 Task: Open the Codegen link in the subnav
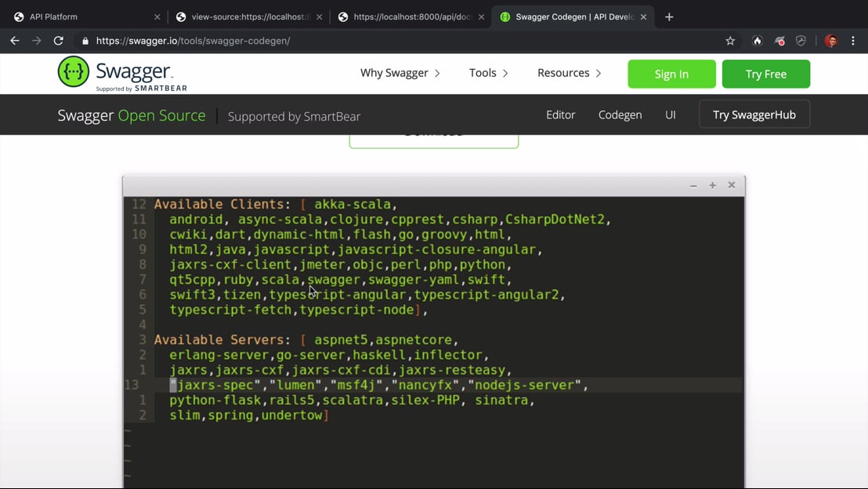point(620,114)
